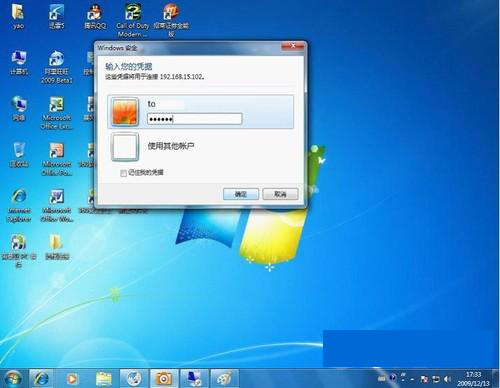This screenshot has height=388, width=500.
Task: Select the Microsoft Office Excel shortcut
Action: pos(56,113)
